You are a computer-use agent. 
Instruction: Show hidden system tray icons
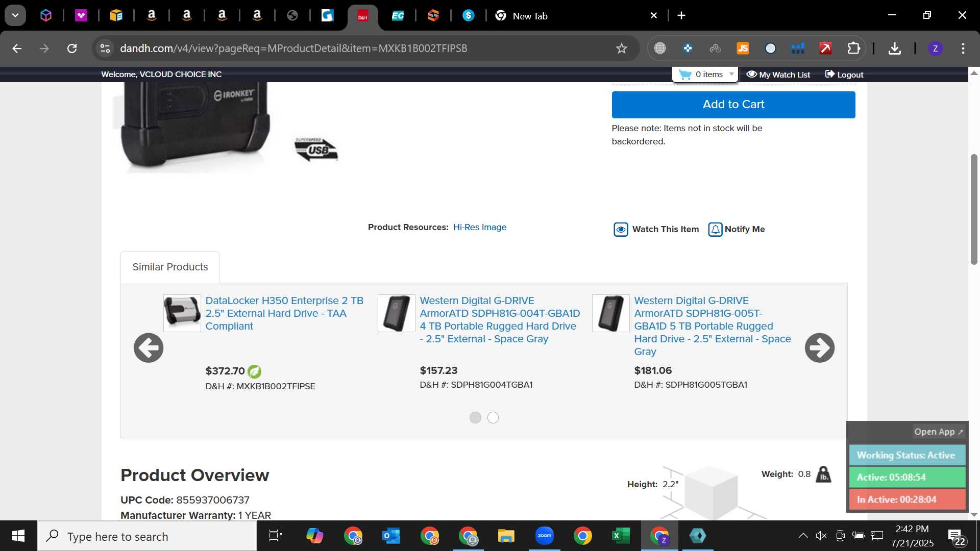[803, 536]
